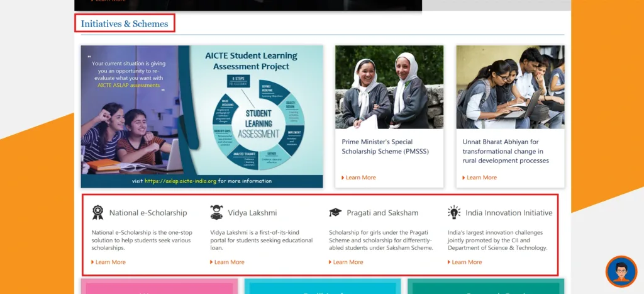Click the Scholarship for girls under Pragati description
Viewport: 644px width, 294px height.
[380, 240]
